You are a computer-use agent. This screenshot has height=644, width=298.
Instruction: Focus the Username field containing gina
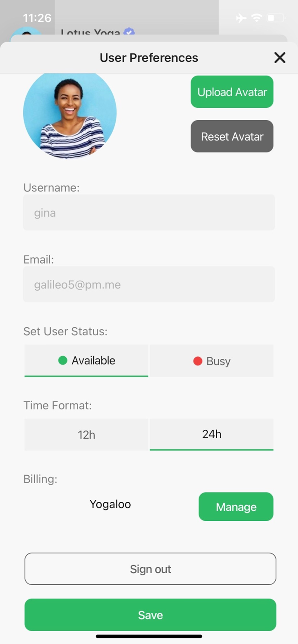coord(149,213)
